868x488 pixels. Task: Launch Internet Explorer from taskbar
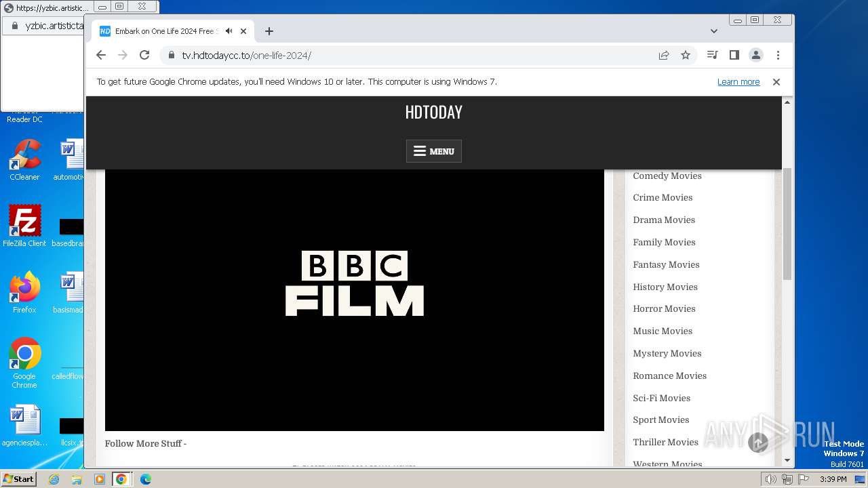pos(54,479)
